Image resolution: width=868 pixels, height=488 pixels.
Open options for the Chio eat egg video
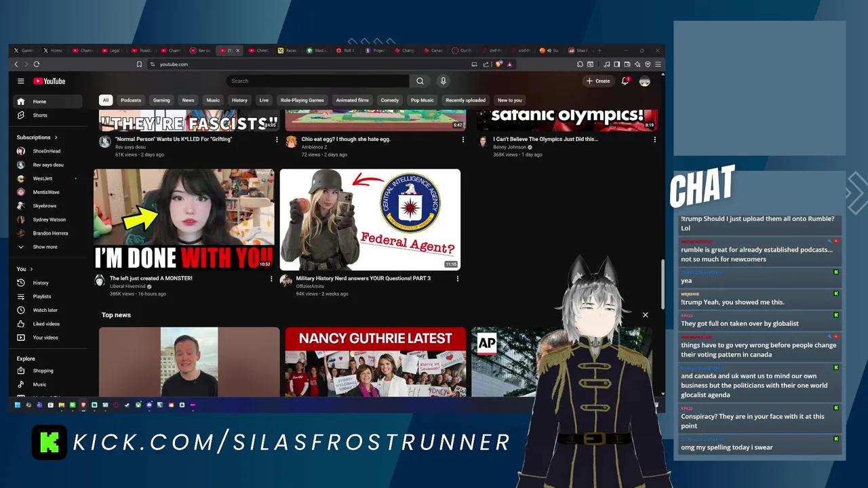pyautogui.click(x=463, y=140)
